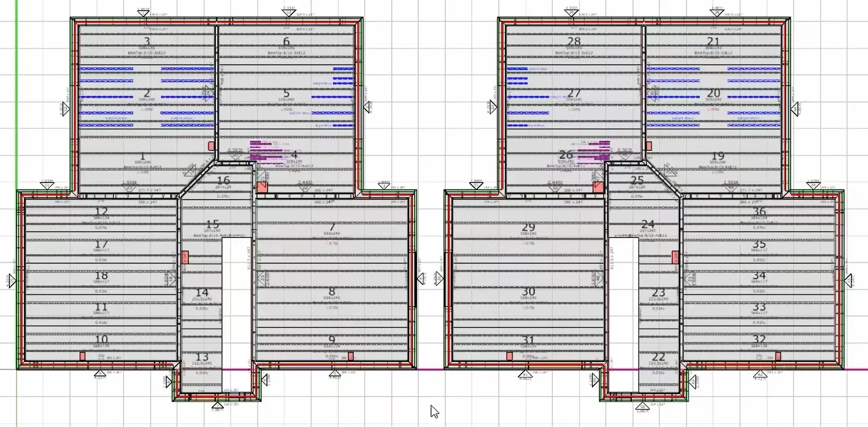This screenshot has height=427, width=868.
Task: Select slab panel number 15
Action: 212,224
